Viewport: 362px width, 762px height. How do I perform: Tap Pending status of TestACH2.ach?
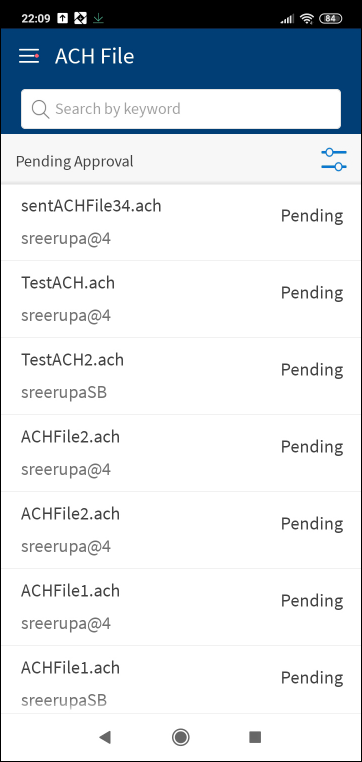pos(312,370)
